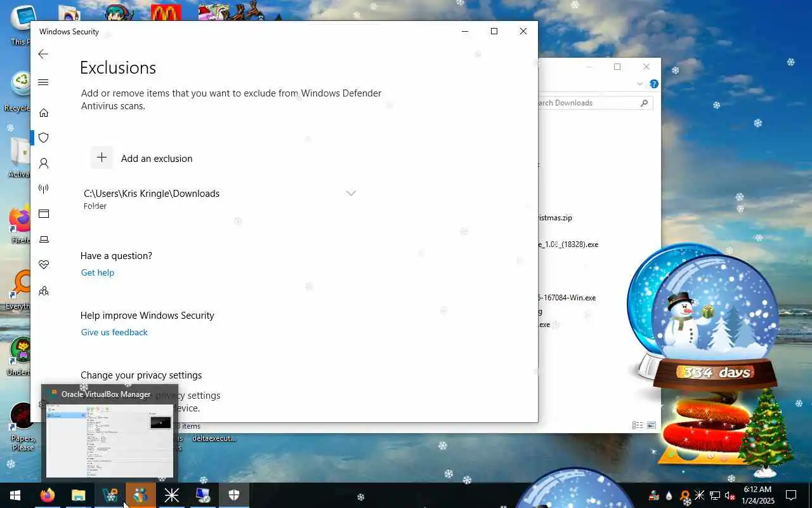Open the hamburger navigation menu in Windows Security
This screenshot has width=812, height=508.
pyautogui.click(x=43, y=83)
